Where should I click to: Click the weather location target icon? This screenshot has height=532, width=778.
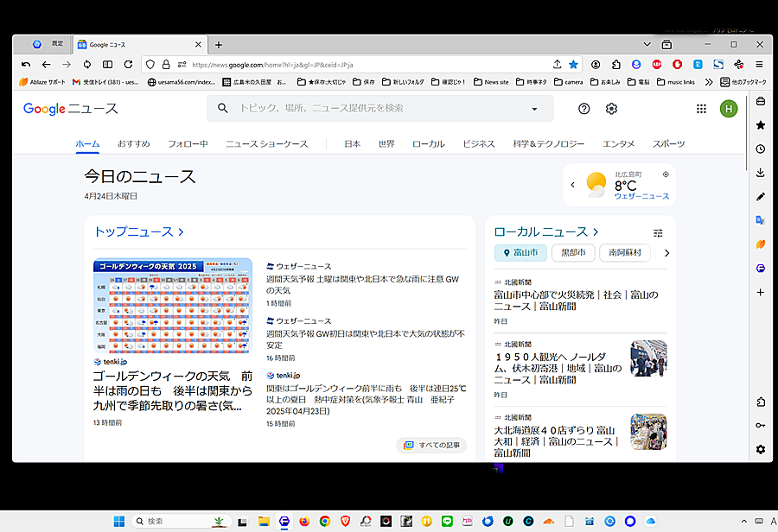666,174
